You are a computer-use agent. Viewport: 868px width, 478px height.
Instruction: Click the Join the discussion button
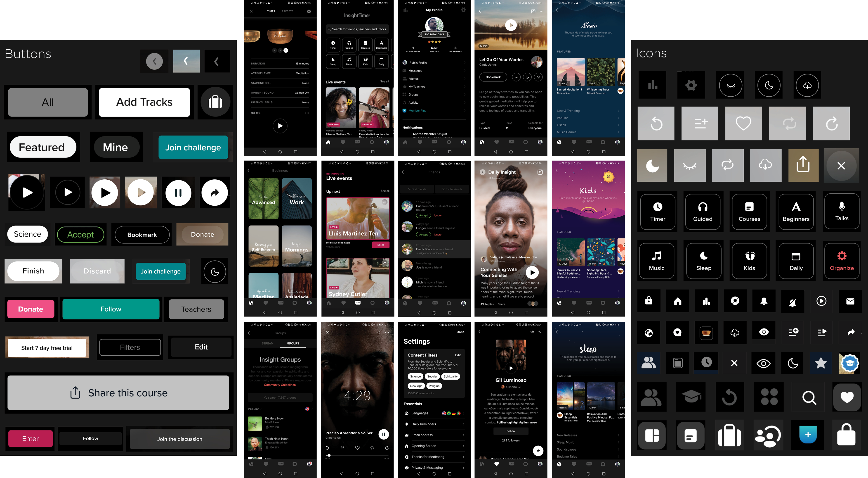point(180,439)
